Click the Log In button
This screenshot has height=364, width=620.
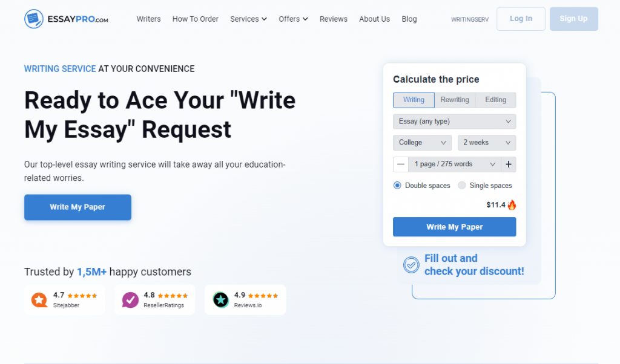[x=521, y=19]
